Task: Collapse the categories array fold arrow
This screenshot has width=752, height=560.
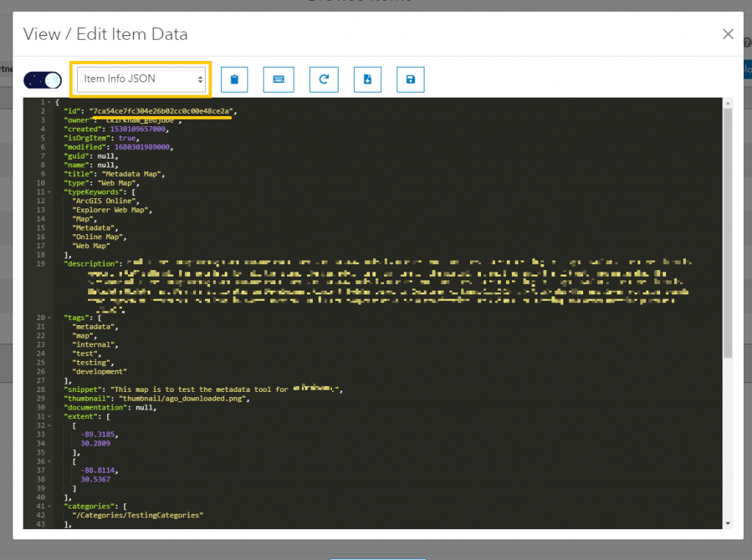Action: tap(49, 506)
